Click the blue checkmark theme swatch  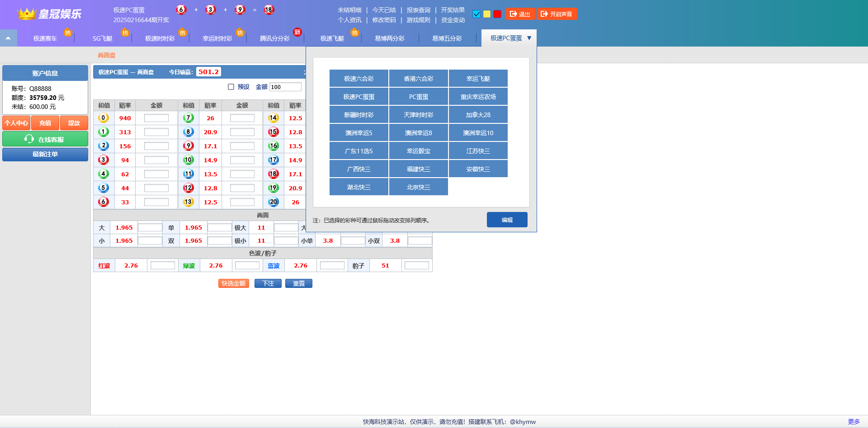click(x=476, y=14)
